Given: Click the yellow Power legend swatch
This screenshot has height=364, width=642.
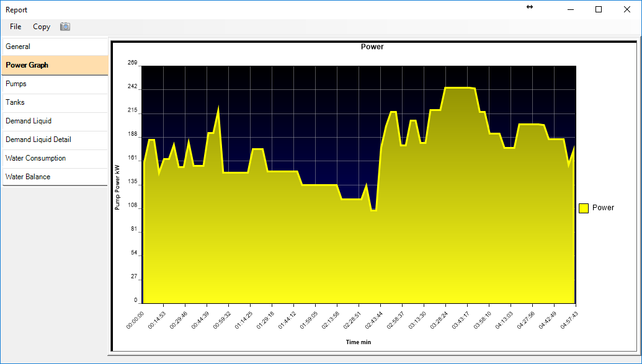Looking at the screenshot, I should [584, 208].
